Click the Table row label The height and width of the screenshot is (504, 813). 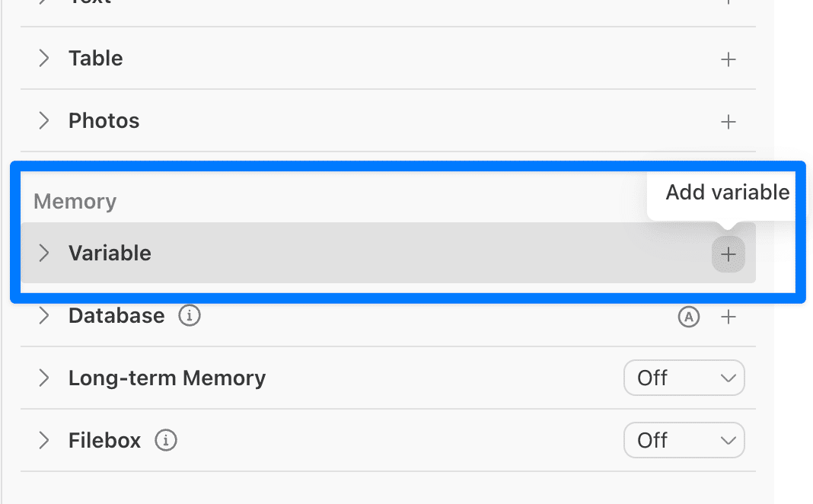point(95,59)
